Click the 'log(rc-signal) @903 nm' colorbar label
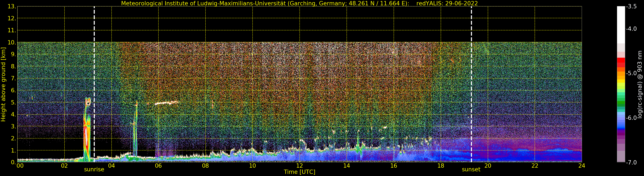 640,84
